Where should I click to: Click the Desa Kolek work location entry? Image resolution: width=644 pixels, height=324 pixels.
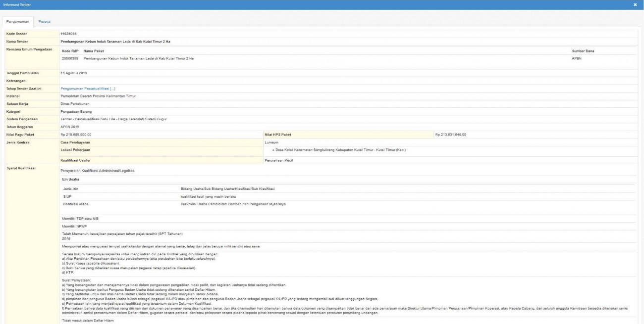point(337,149)
